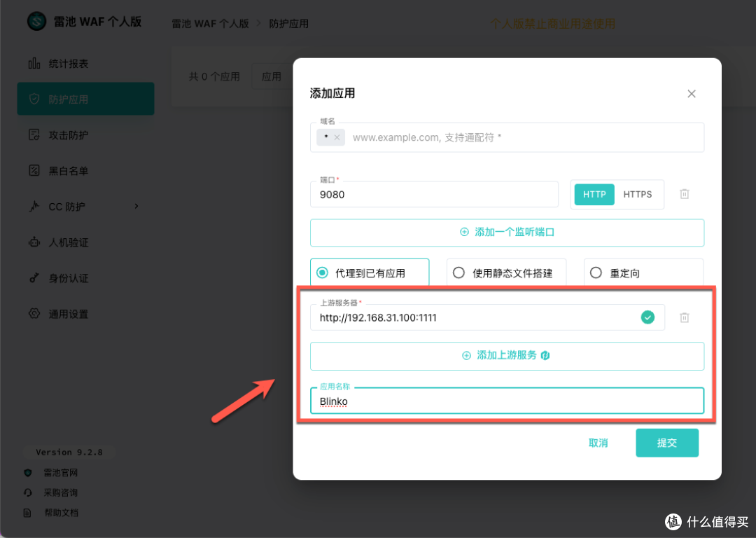Click the 身份认证 key icon

[34, 278]
